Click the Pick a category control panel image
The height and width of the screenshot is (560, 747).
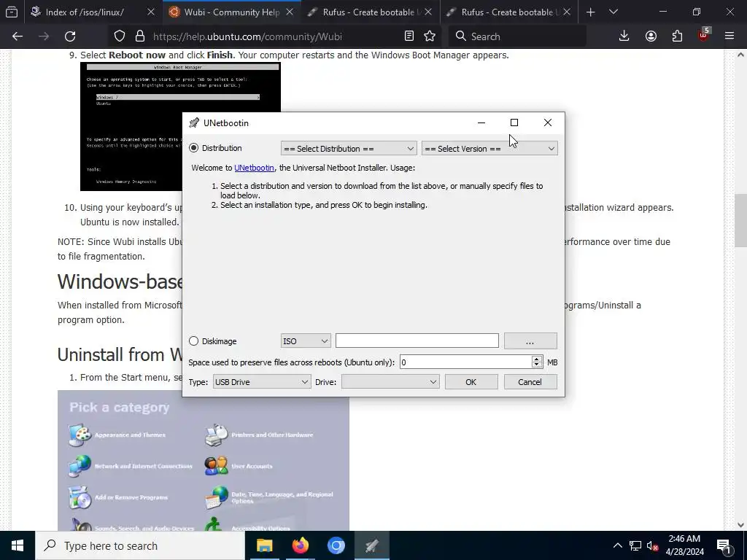(x=204, y=461)
